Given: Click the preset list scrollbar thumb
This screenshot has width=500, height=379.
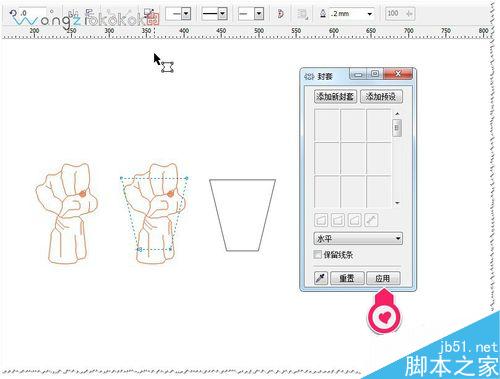Looking at the screenshot, I should 397,128.
